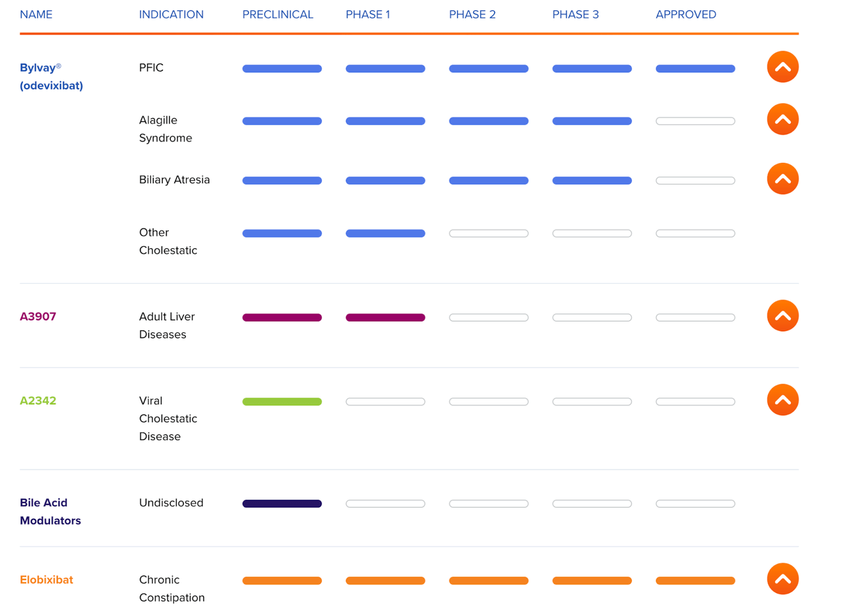Click Biliary Atresia's empty Approved bar
Viewport: 841px width, 616px height.
[695, 181]
